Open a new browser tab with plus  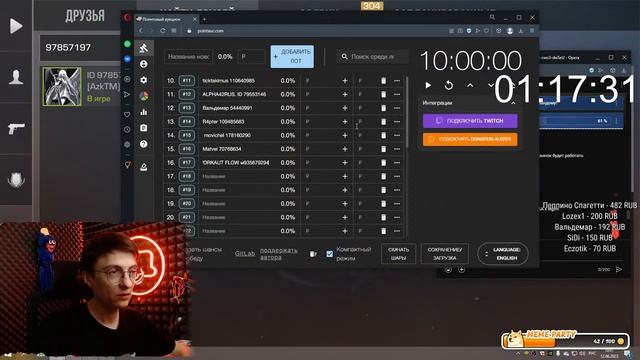click(204, 19)
